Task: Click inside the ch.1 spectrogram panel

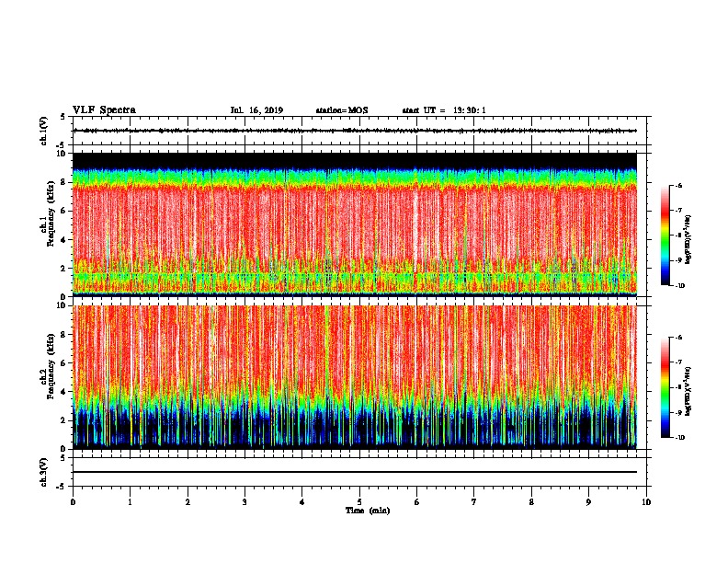Action: pos(355,224)
